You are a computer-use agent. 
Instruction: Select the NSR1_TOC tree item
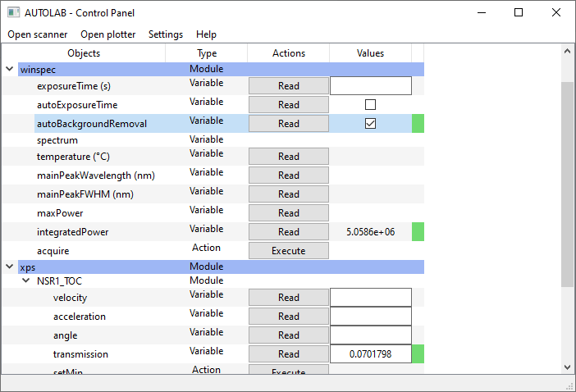tap(60, 281)
